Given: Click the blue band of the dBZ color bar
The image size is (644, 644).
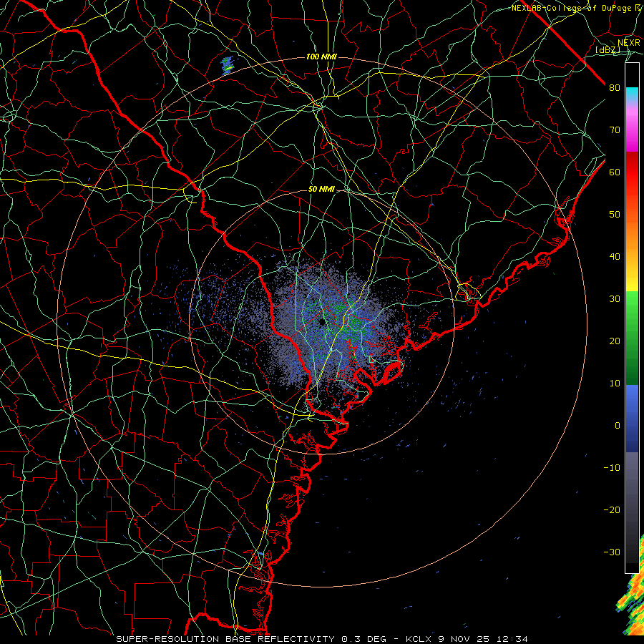Looking at the screenshot, I should pos(632,419).
